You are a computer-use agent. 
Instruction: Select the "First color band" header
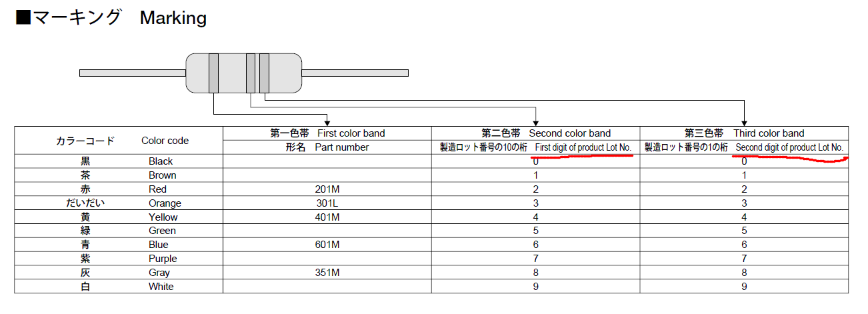click(351, 133)
